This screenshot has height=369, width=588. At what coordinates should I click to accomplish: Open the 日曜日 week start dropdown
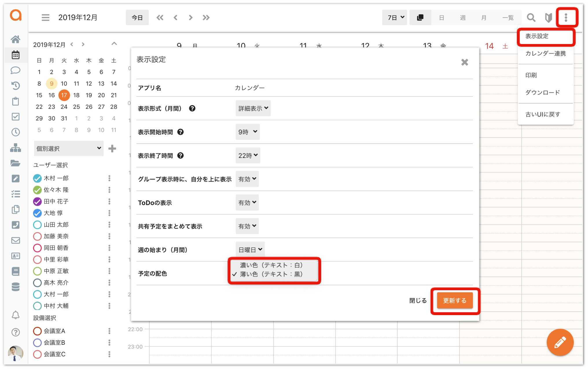click(x=250, y=250)
